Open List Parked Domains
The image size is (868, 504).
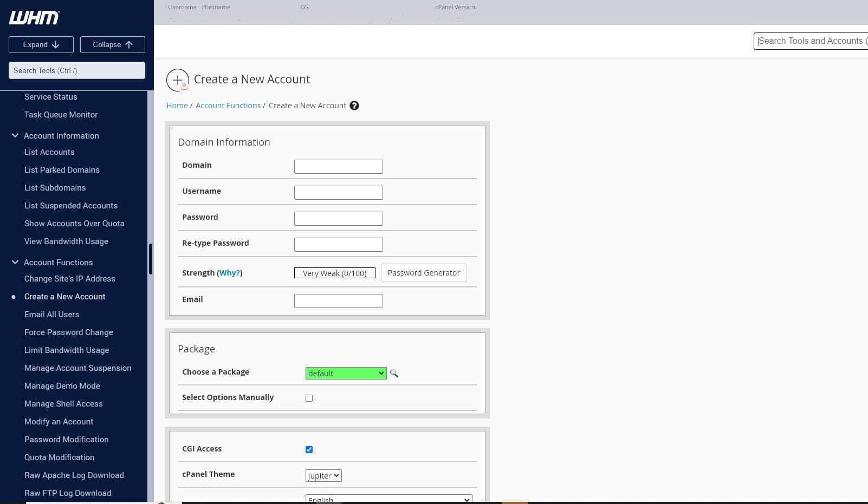62,170
